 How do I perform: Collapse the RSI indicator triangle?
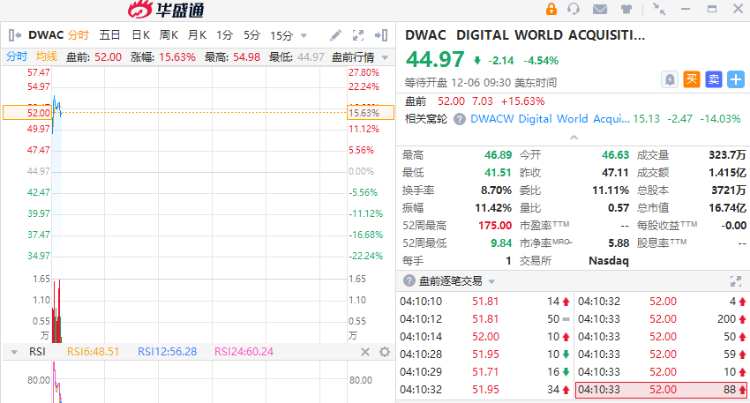(14, 352)
